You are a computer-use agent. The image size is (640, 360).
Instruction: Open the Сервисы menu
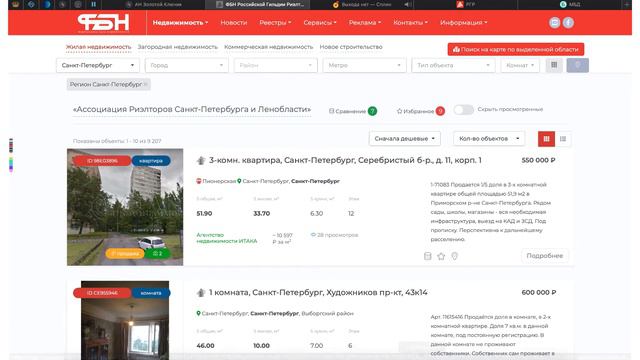(320, 23)
